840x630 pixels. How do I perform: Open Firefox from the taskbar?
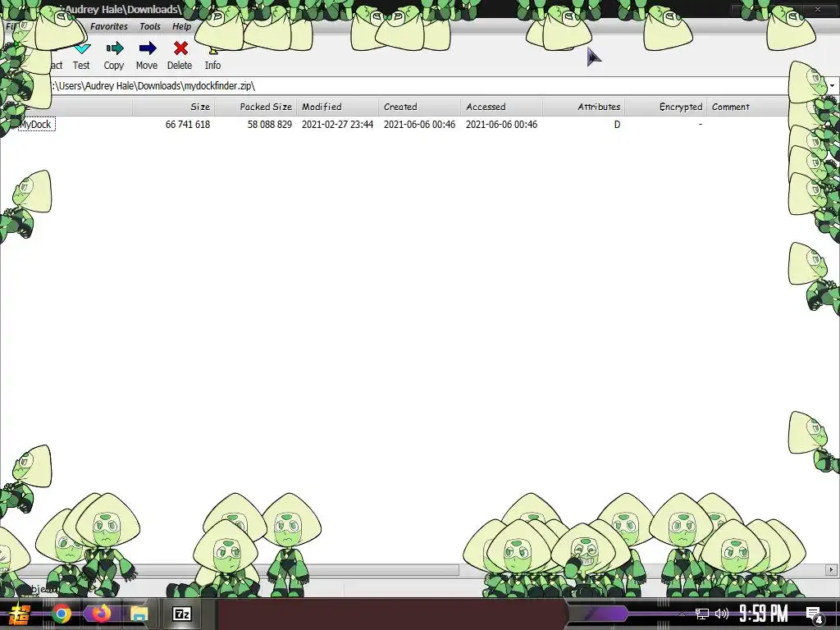pyautogui.click(x=100, y=614)
